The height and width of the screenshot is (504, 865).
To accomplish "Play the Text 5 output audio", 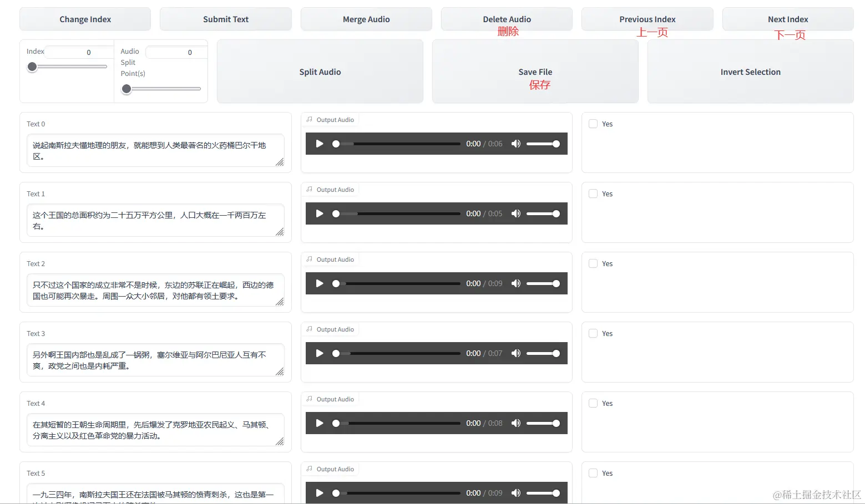I will (x=320, y=493).
